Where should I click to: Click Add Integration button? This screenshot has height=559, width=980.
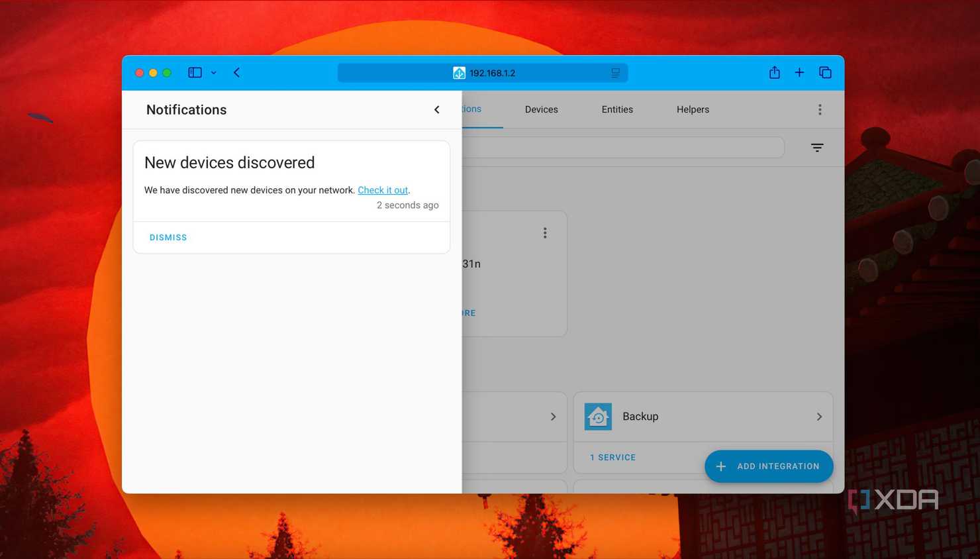pos(769,466)
